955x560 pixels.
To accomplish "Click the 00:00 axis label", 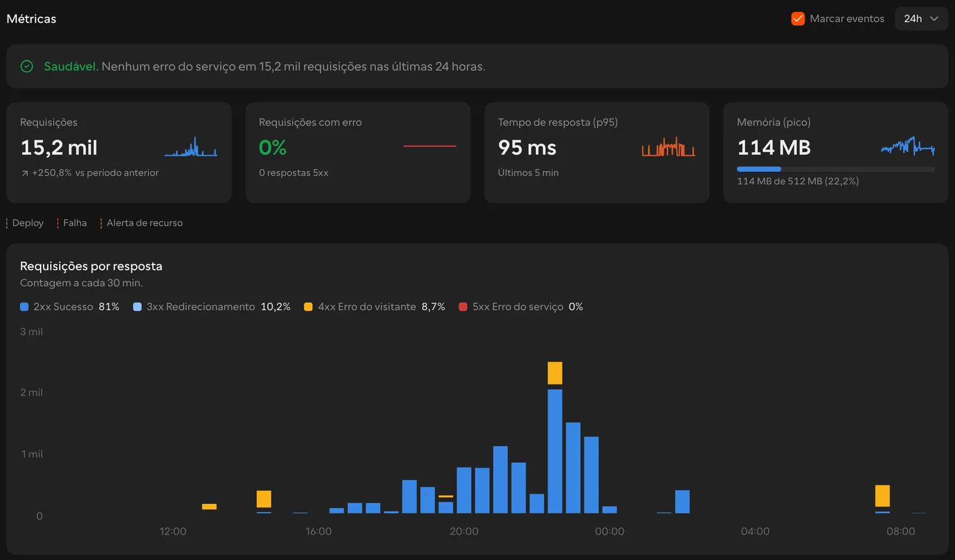I will (x=609, y=531).
